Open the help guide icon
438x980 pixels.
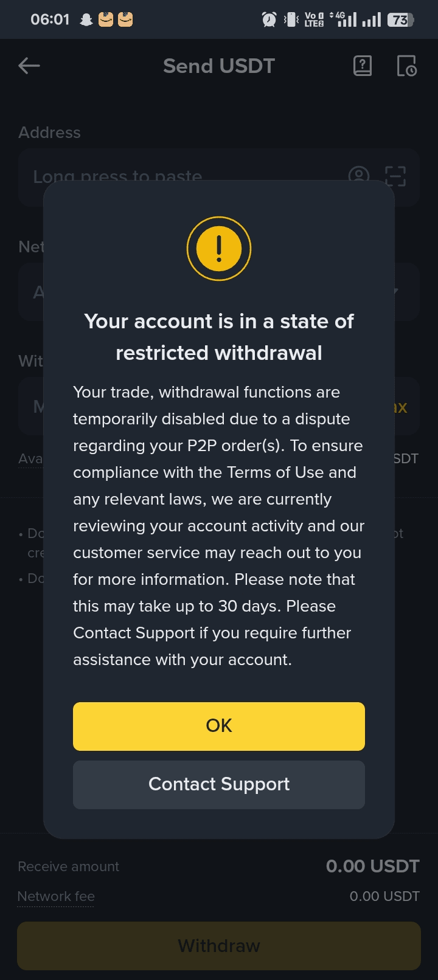point(363,66)
